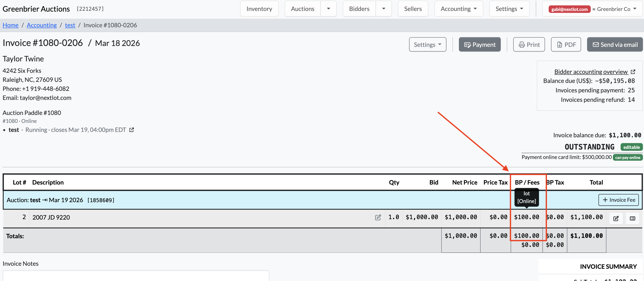Viewport: 644px width, 281px height.
Task: Go to Auctions page
Action: pyautogui.click(x=303, y=9)
